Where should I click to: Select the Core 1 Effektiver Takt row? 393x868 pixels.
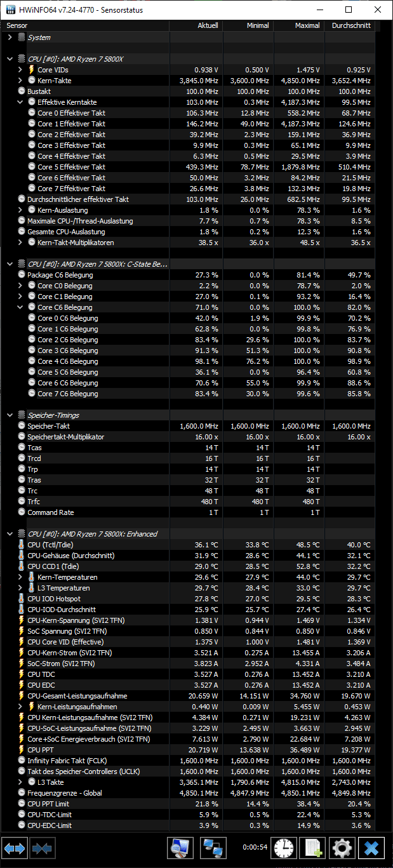[189, 123]
